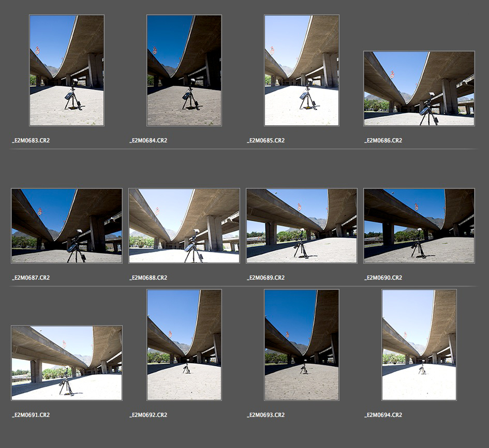Screen dimensions: 489x448
Task: Select the _E2M0683.CR2 thumbnail image
Action: (x=67, y=70)
